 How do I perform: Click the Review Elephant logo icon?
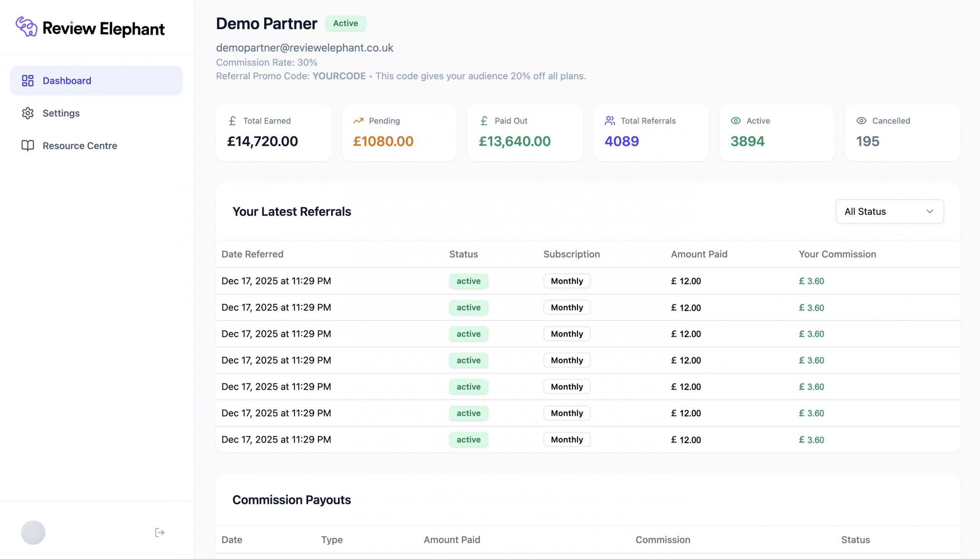pos(26,27)
